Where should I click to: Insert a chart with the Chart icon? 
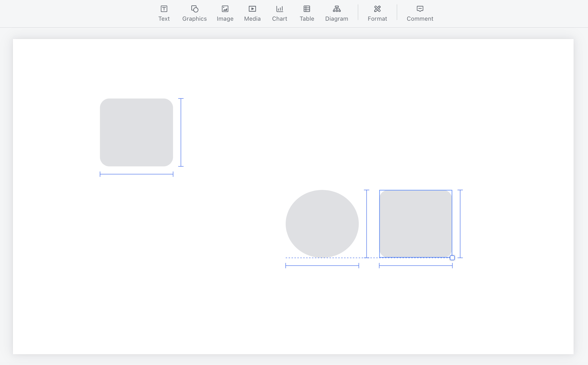(x=279, y=9)
